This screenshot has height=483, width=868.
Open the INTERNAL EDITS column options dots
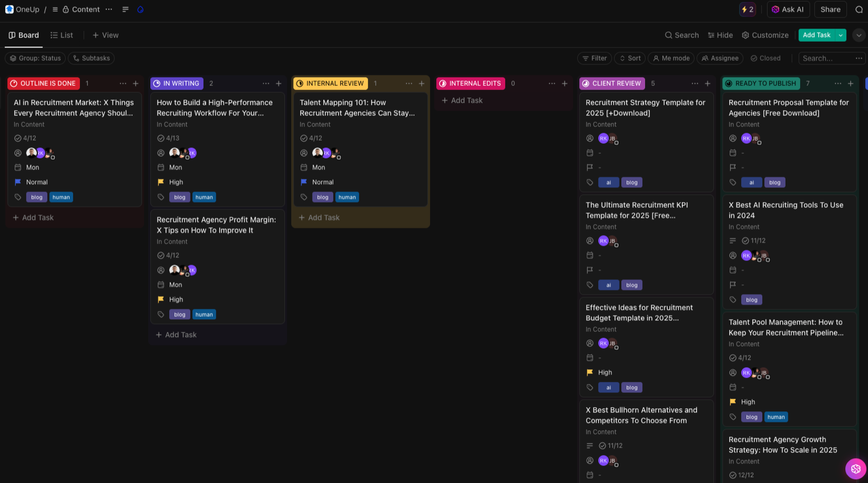pos(552,84)
